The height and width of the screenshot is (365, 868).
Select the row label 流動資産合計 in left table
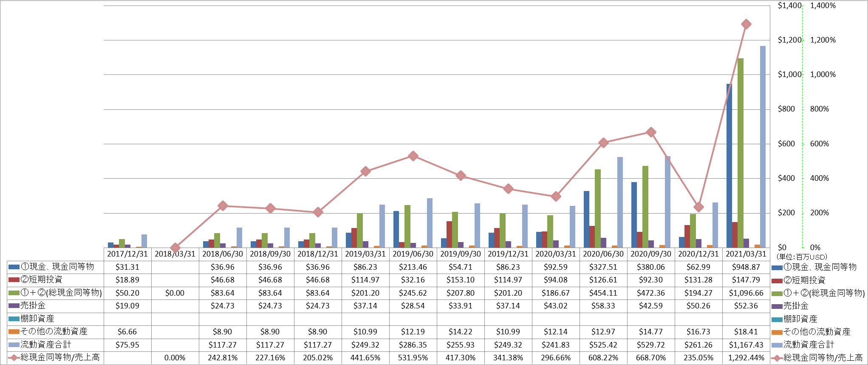[x=46, y=345]
